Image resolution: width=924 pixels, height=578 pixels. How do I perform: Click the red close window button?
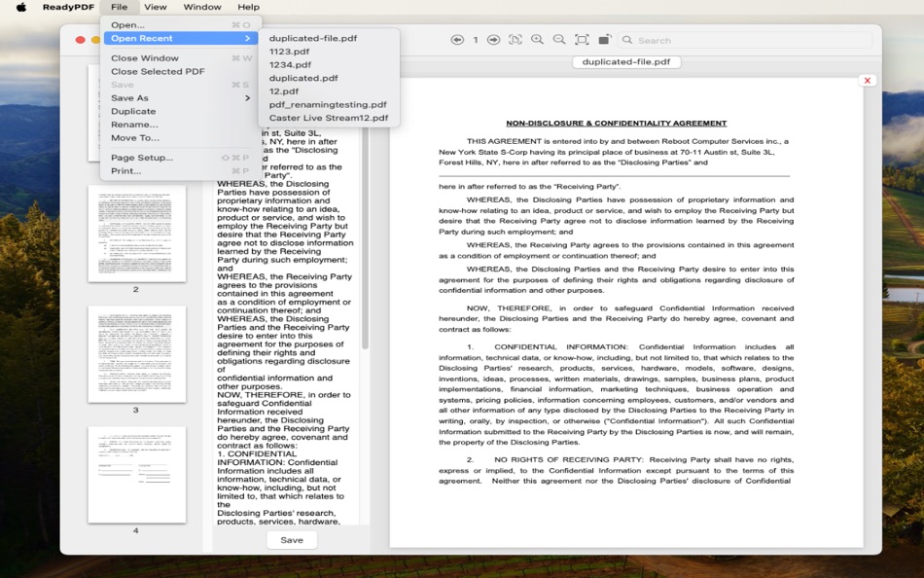coord(80,40)
